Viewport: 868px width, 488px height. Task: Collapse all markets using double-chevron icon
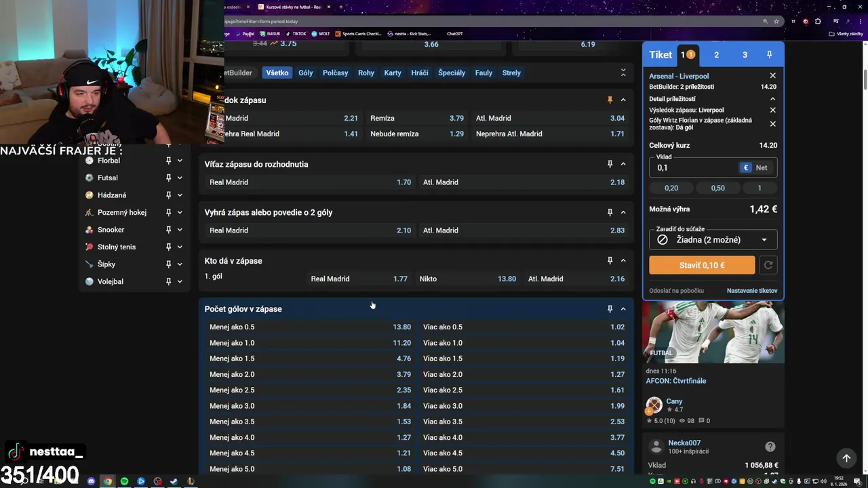click(623, 73)
